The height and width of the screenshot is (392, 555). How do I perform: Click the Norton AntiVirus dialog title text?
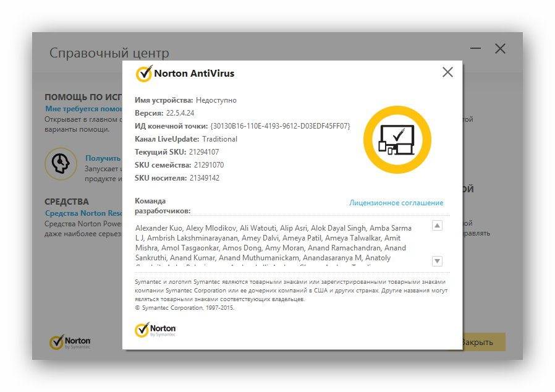[194, 74]
